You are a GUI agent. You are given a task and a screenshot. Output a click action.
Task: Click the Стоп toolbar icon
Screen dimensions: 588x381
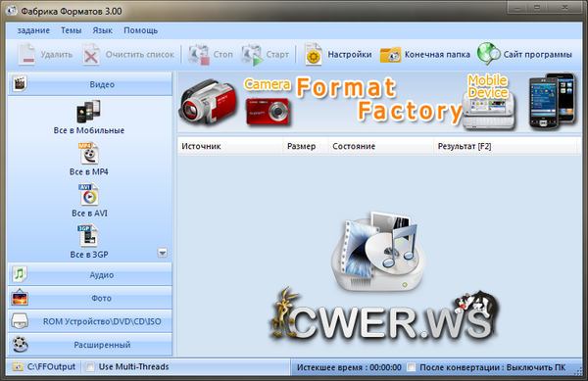click(199, 55)
